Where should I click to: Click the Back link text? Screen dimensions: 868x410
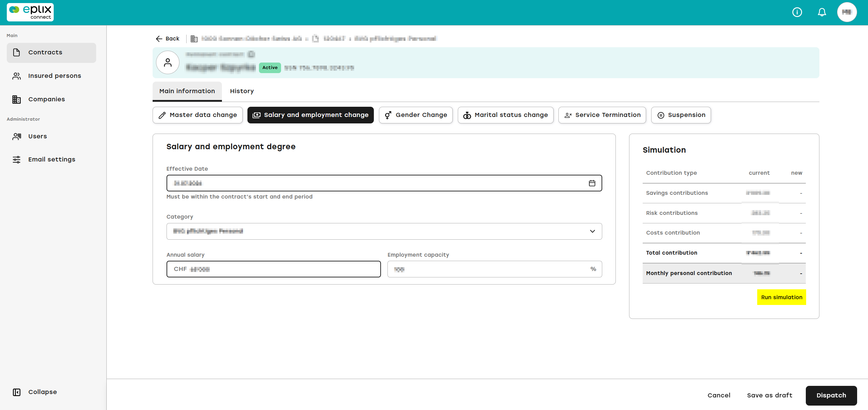pyautogui.click(x=172, y=39)
